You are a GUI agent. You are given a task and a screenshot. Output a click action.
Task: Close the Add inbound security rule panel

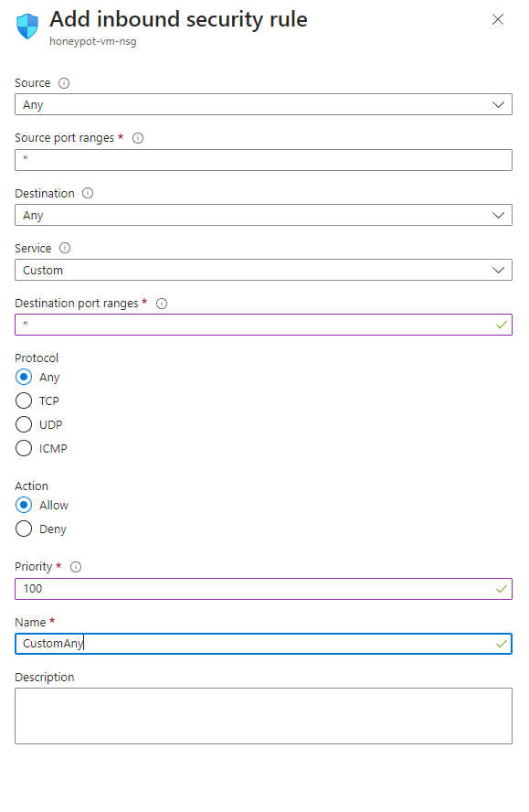498,19
